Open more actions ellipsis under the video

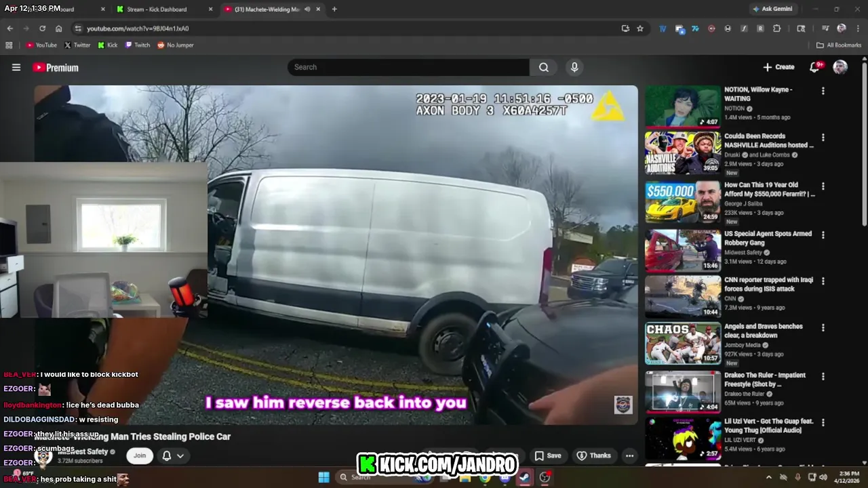pyautogui.click(x=629, y=455)
